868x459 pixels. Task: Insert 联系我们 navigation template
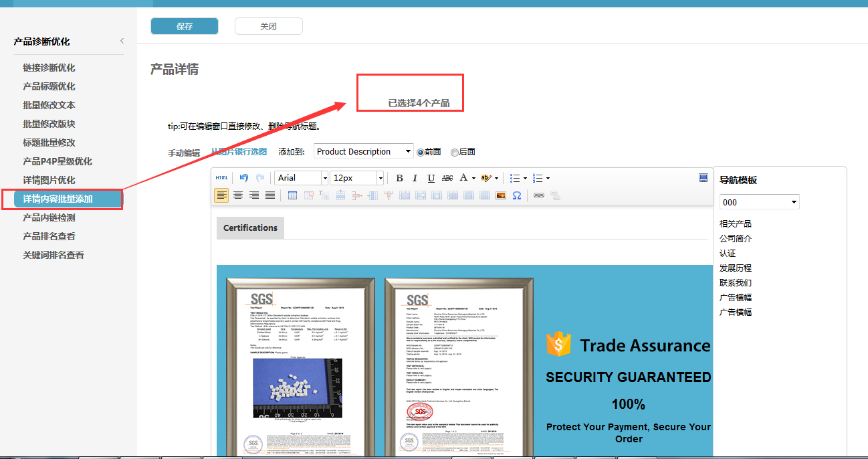(x=736, y=282)
